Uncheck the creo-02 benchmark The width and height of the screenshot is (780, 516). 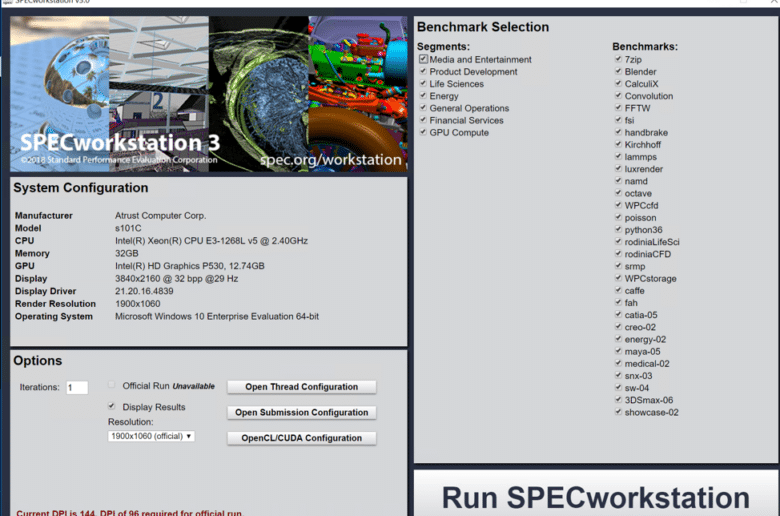pyautogui.click(x=618, y=326)
